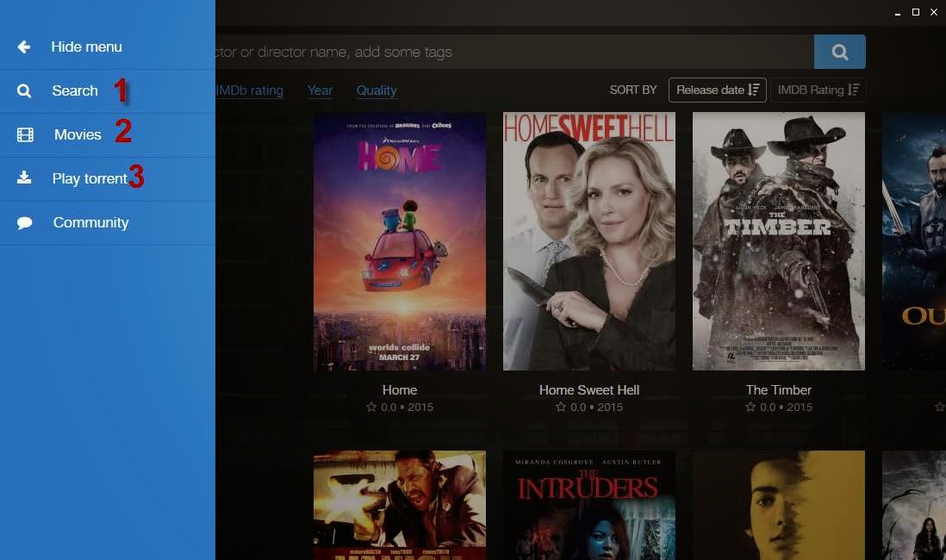
Task: Click the sort-order icon on Release date
Action: 754,90
